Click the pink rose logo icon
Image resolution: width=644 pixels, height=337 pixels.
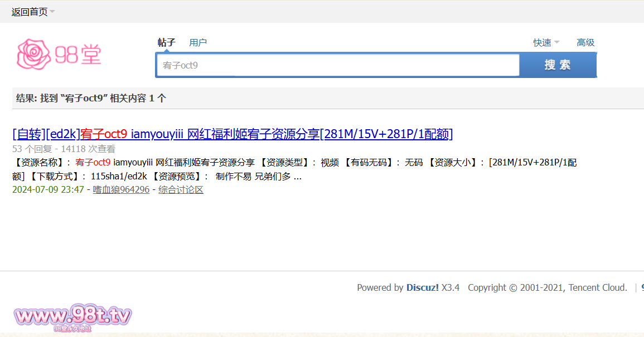click(35, 55)
